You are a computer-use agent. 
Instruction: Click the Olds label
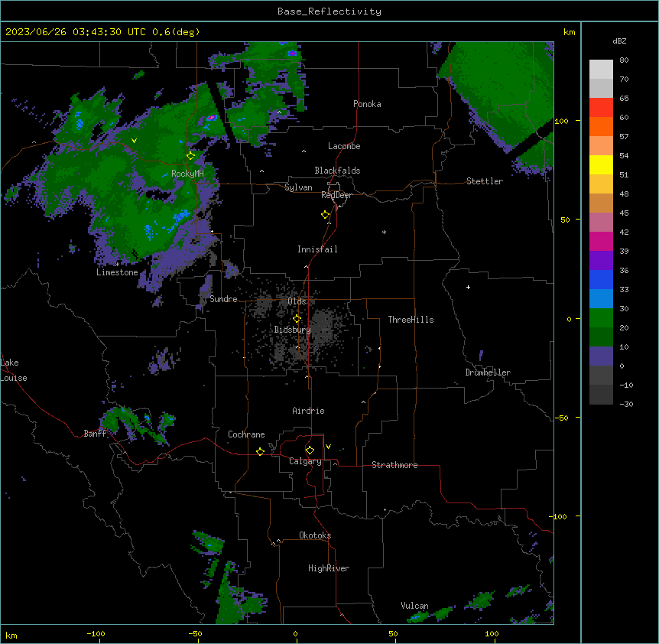click(x=297, y=301)
